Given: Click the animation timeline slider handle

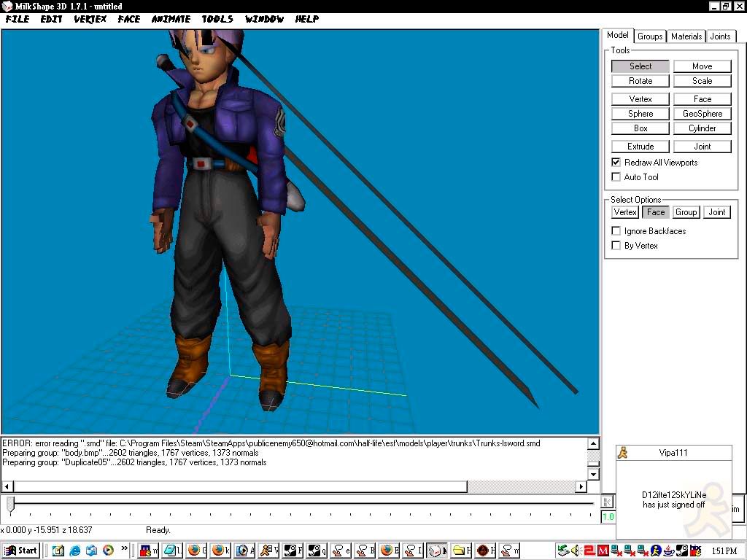Looking at the screenshot, I should pyautogui.click(x=10, y=504).
